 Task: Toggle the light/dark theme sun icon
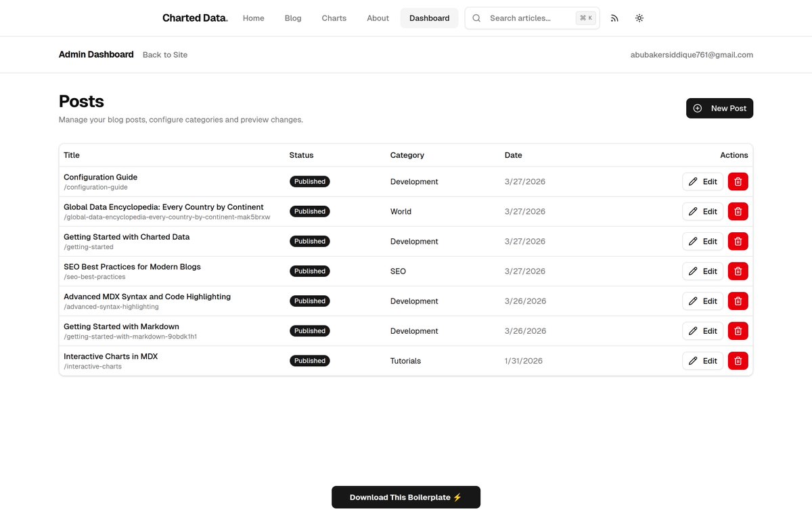639,18
